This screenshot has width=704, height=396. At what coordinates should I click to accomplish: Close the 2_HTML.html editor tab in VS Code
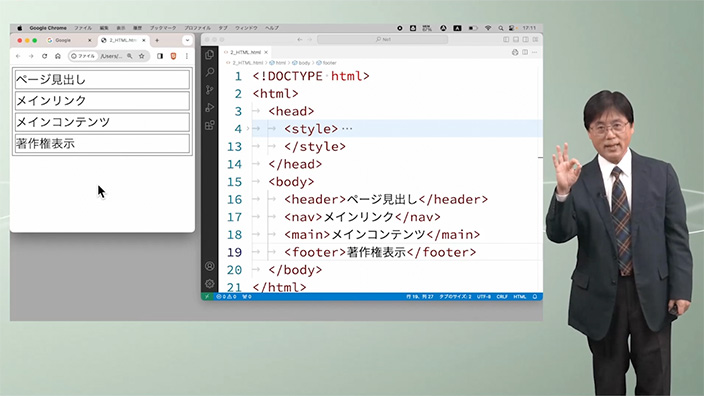(x=266, y=52)
